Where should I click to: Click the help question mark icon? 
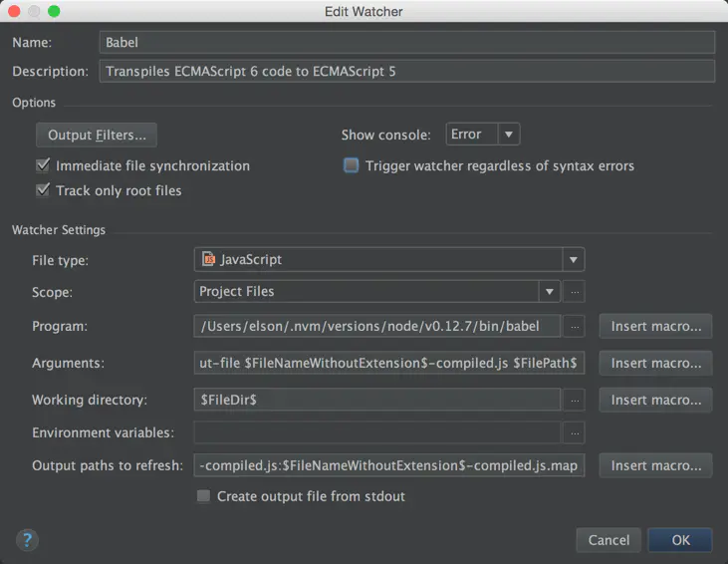[x=27, y=539]
